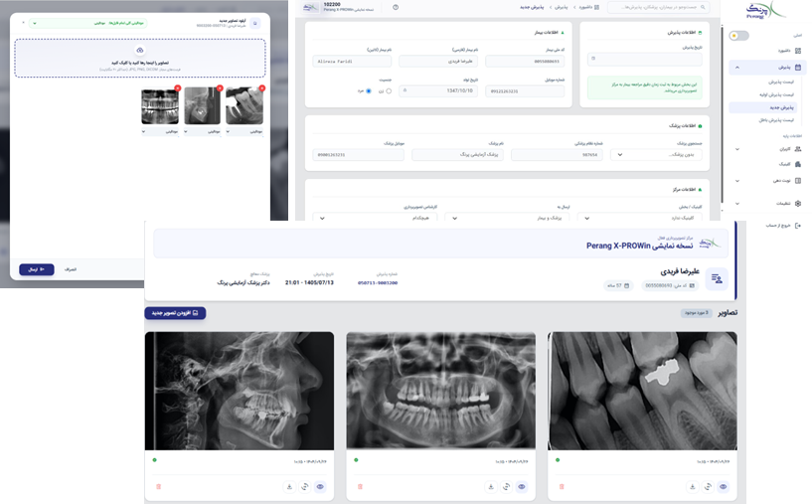Click the Perang logo in the sidebar
The width and height of the screenshot is (812, 504).
[x=765, y=10]
